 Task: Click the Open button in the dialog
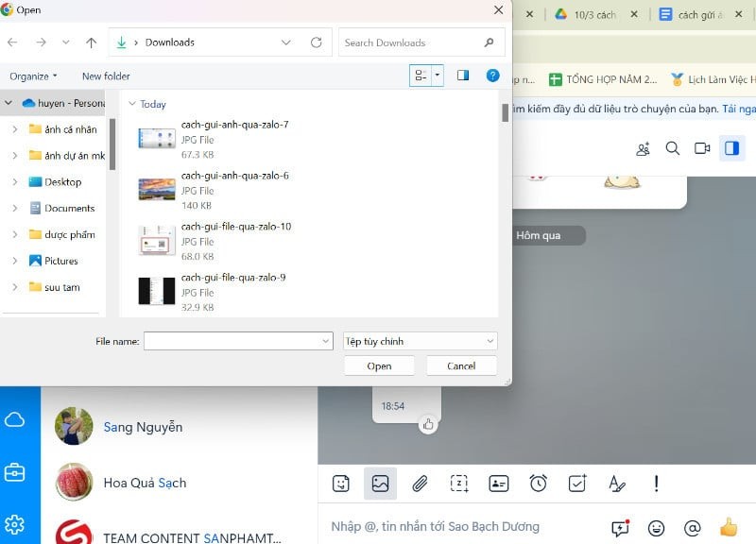[379, 365]
